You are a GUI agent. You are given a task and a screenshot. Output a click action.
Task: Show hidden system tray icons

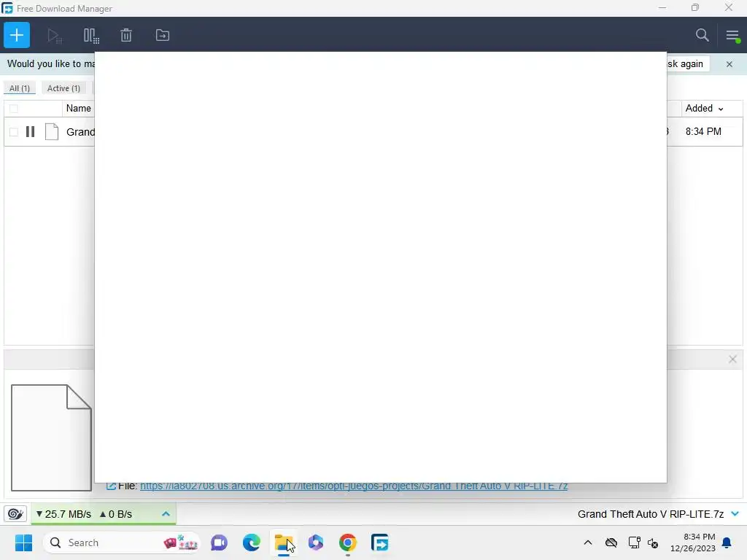(588, 542)
